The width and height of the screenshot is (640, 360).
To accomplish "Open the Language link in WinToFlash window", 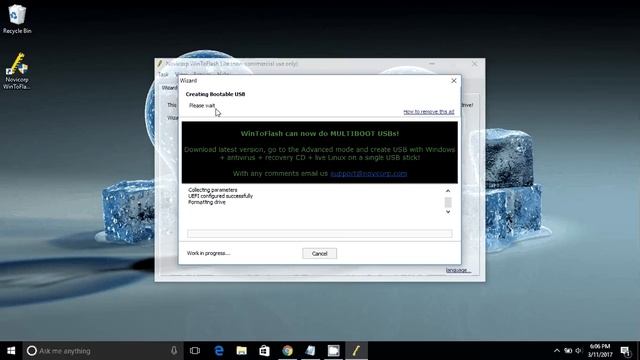I will 458,270.
